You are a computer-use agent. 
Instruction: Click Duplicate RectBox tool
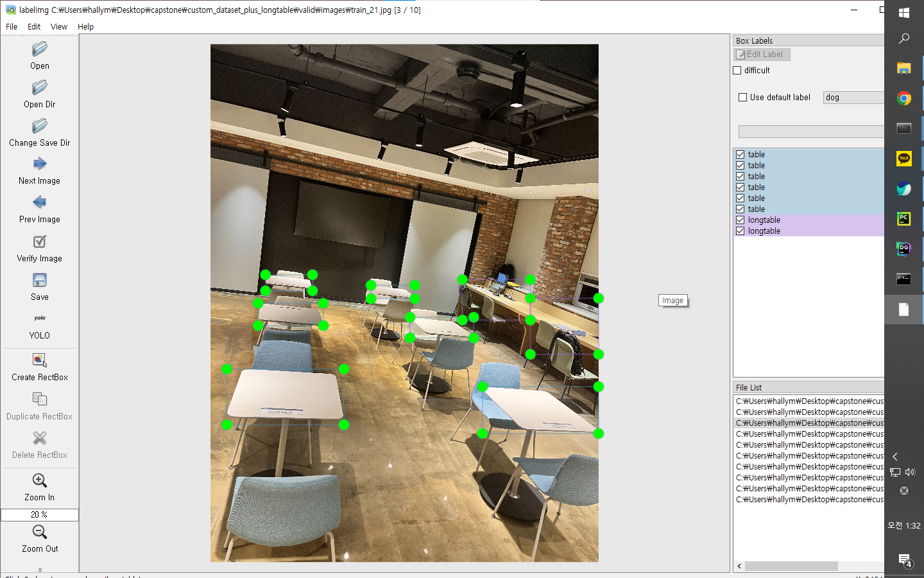click(x=39, y=407)
